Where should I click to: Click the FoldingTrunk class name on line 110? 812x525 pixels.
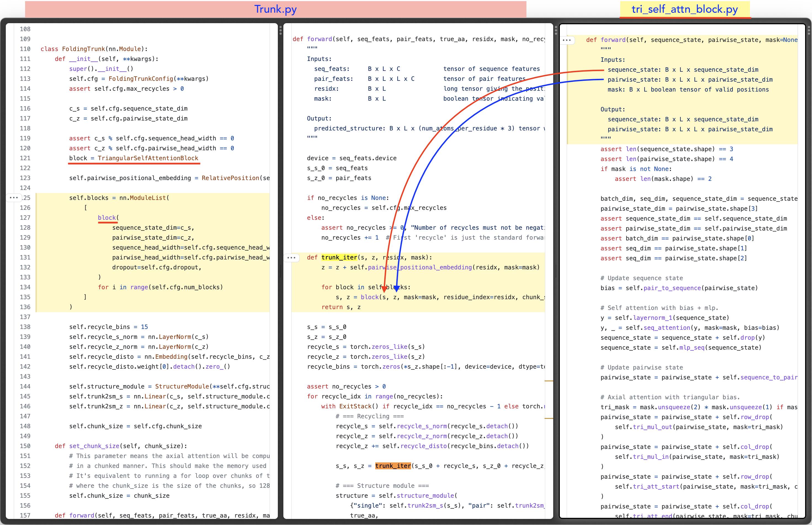coord(83,49)
